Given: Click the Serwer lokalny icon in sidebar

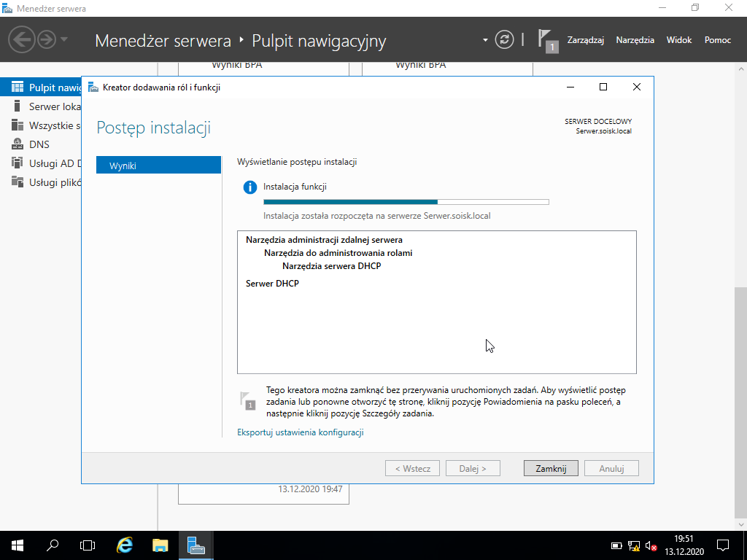Looking at the screenshot, I should click(18, 106).
